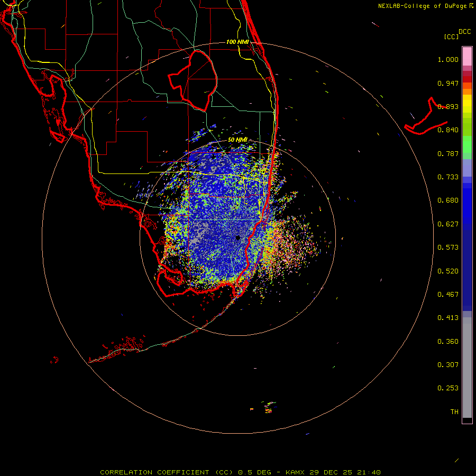
Task: Click the "KAMX" station ID in the caption
Action: [295, 472]
